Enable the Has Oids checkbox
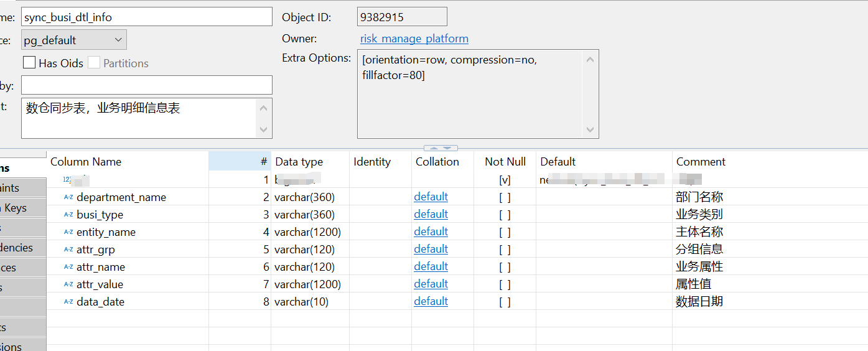Screen dimensions: 868x351 29,63
